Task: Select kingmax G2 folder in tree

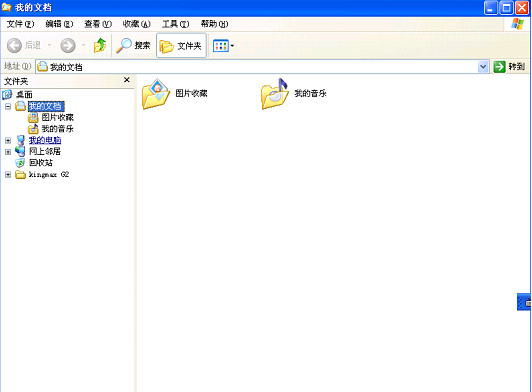Action: (49, 174)
